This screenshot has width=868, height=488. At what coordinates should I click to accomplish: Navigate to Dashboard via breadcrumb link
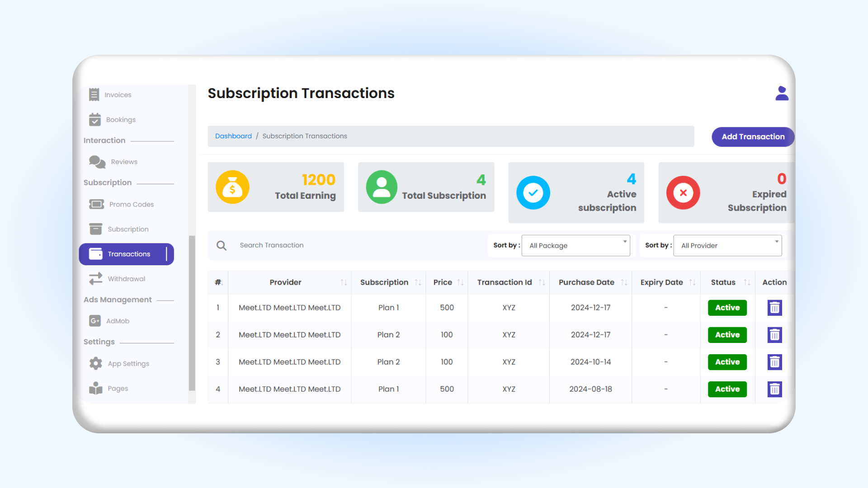(x=233, y=136)
